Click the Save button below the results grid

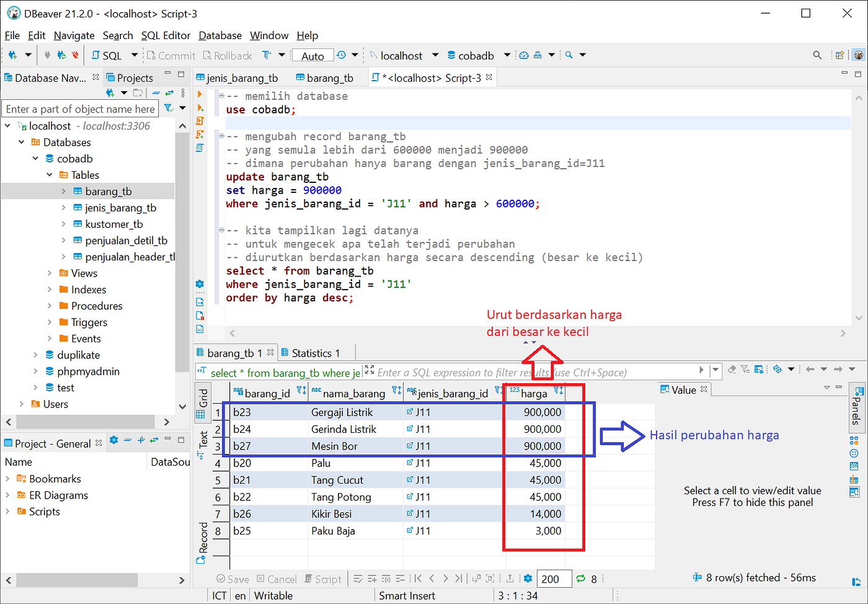pos(232,579)
